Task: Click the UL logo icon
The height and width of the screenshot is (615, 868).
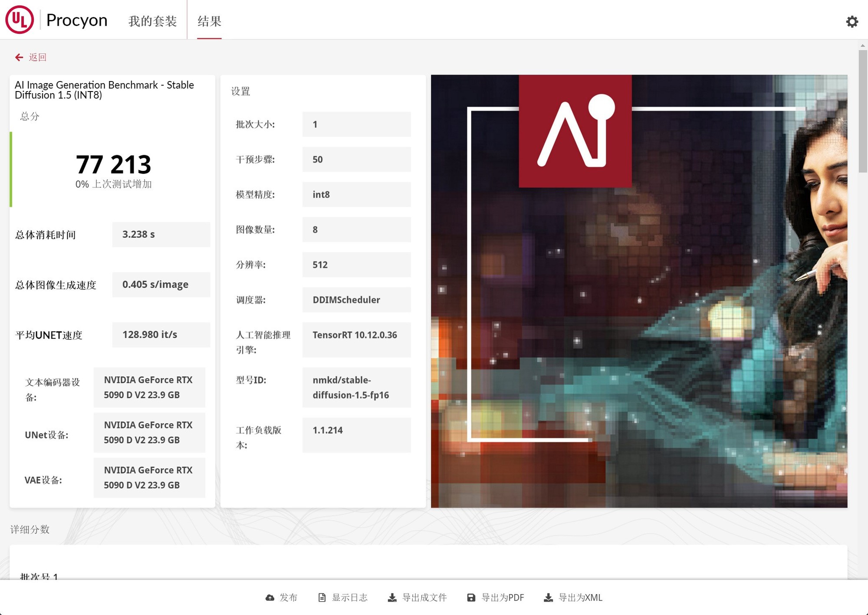Action: tap(20, 20)
